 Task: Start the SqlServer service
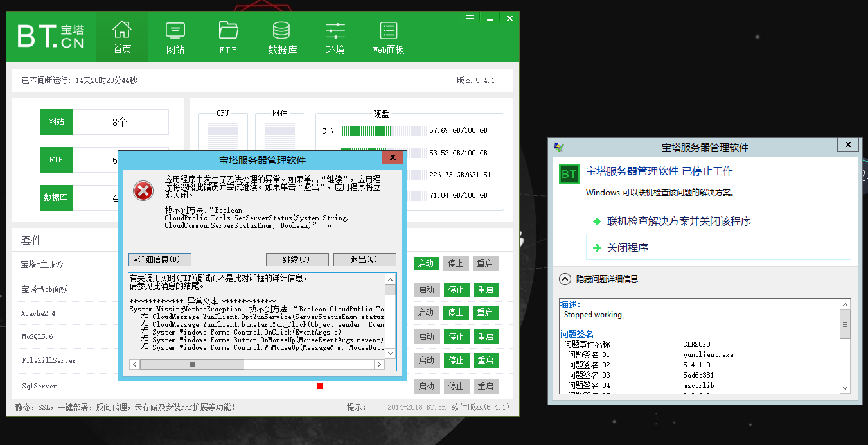[x=426, y=386]
